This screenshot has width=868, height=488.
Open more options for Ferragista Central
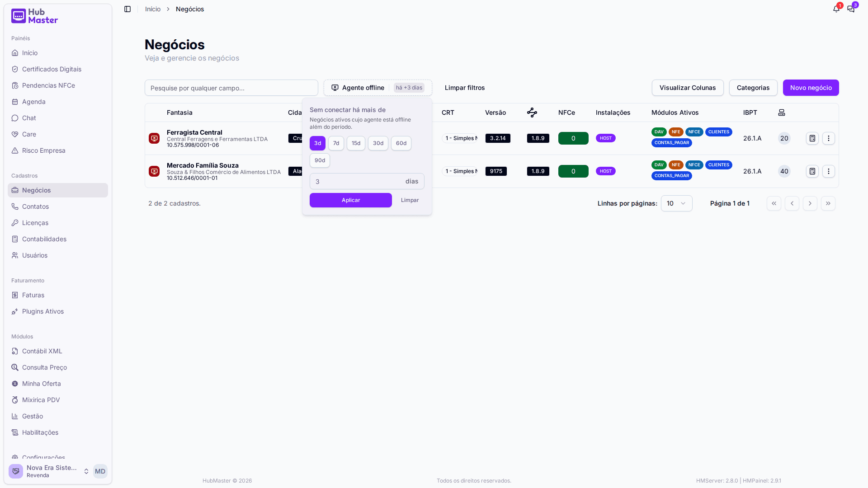tap(829, 138)
